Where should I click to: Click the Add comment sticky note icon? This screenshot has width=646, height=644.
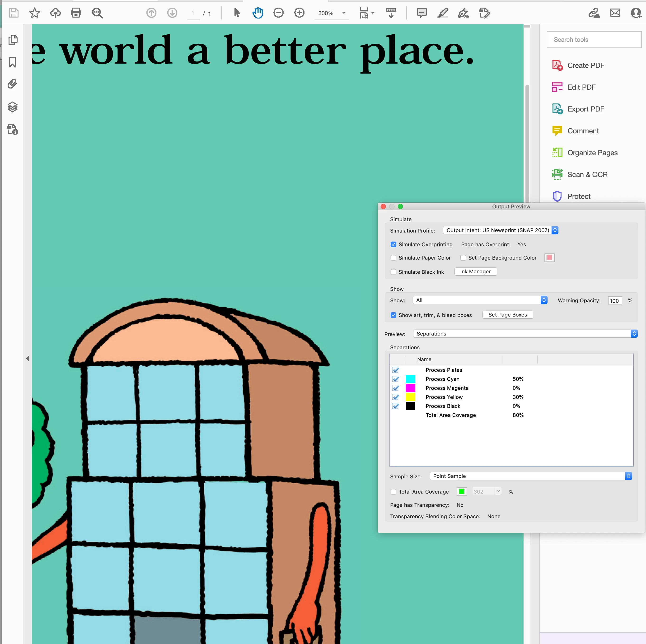pyautogui.click(x=422, y=13)
